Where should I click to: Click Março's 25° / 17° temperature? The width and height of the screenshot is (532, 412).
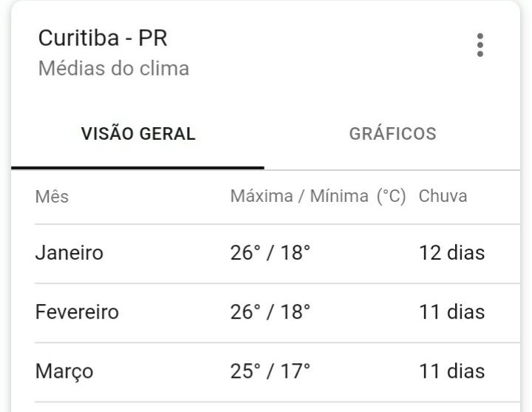point(270,371)
